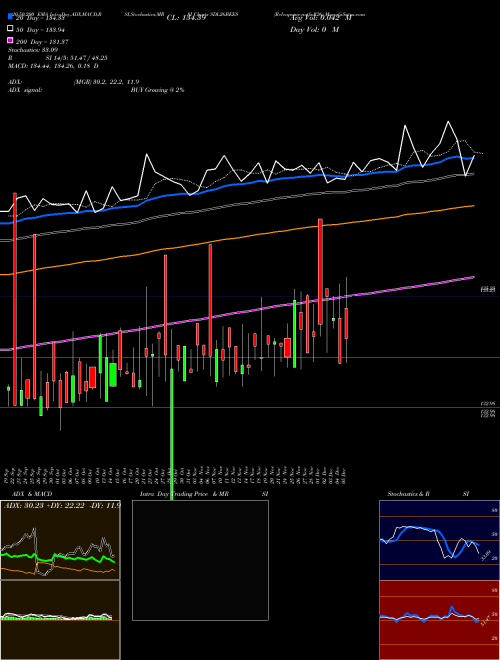The height and width of the screenshot is (660, 500).
Task: Click the magenta 200 Day average line
Action: coord(237,311)
